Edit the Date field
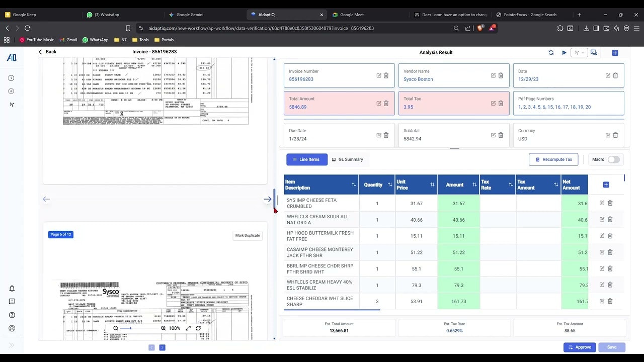The width and height of the screenshot is (644, 362). point(608,75)
